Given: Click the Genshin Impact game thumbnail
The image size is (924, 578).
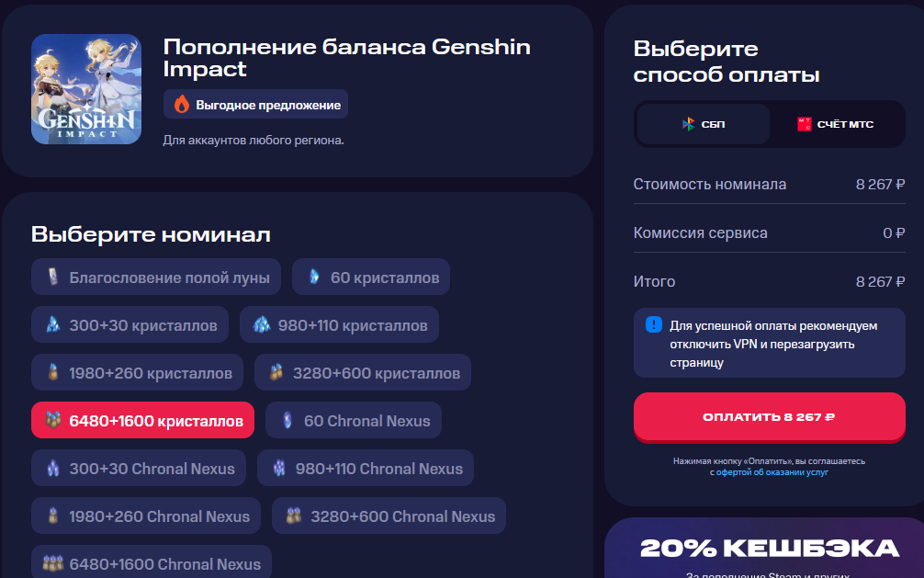Looking at the screenshot, I should point(86,89).
